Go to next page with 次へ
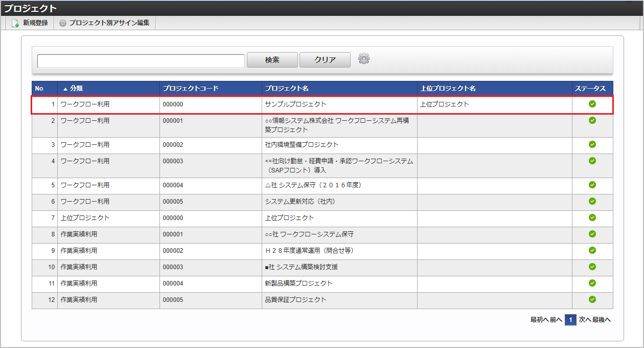This screenshot has height=348, width=644. click(585, 320)
